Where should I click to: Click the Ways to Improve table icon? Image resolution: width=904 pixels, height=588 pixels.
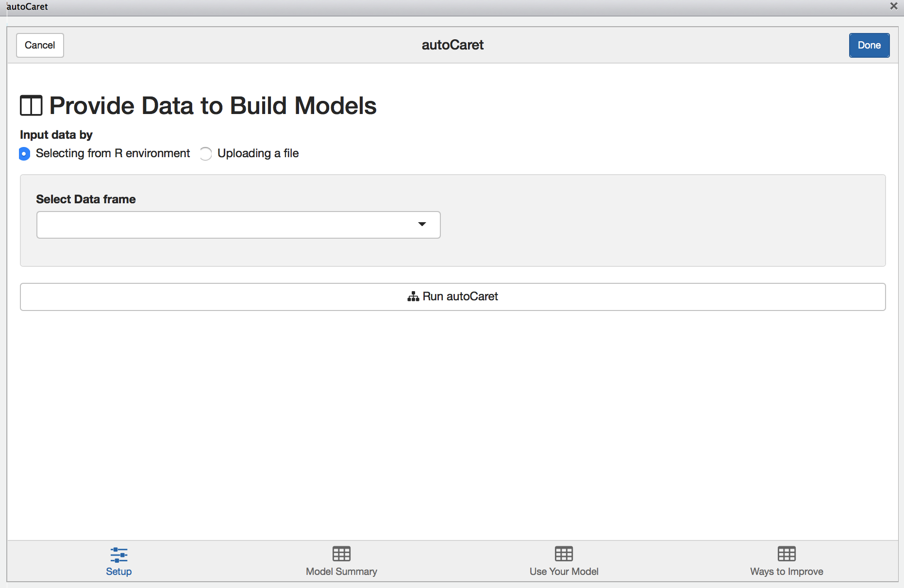click(x=787, y=554)
